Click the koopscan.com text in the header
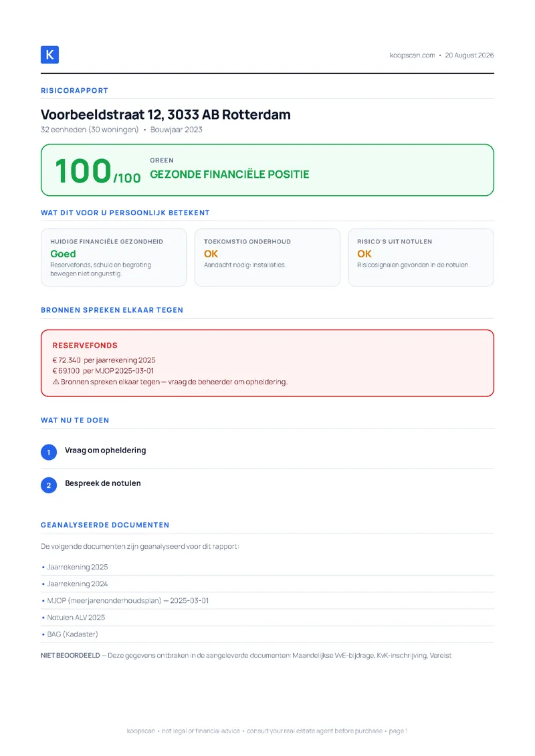The height and width of the screenshot is (756, 535). (x=413, y=55)
